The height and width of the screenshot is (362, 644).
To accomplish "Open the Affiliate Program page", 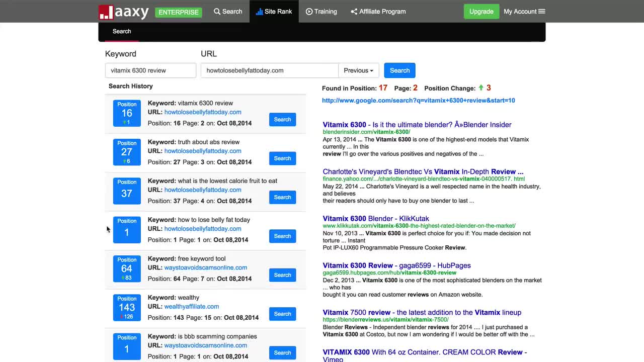I will (x=378, y=12).
